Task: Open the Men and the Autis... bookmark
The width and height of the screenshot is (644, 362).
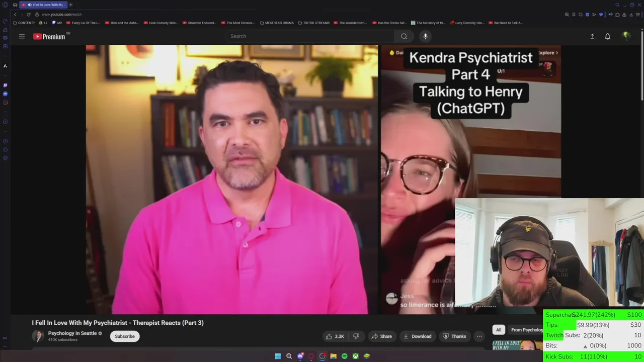Action: coord(122,23)
